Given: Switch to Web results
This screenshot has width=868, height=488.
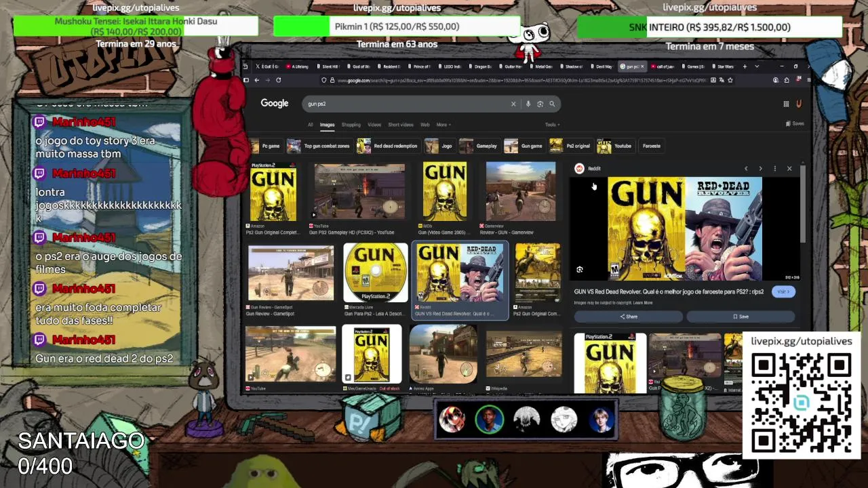Looking at the screenshot, I should pyautogui.click(x=425, y=125).
